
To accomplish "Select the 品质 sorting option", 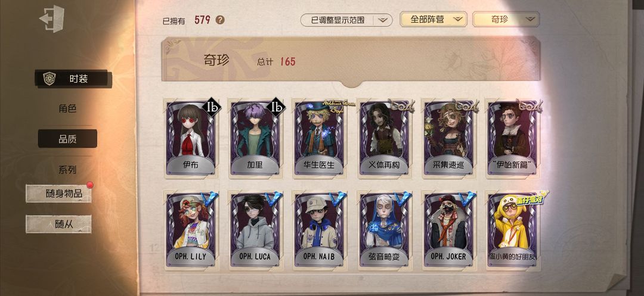I will (x=67, y=139).
